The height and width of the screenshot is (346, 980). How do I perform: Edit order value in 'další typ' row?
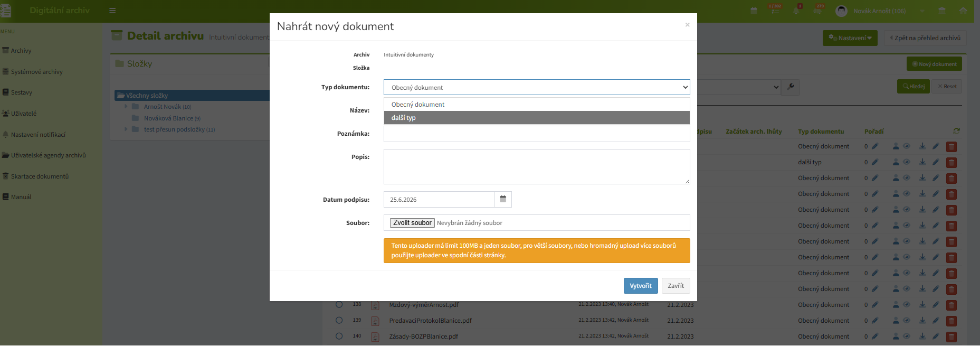[x=875, y=162]
